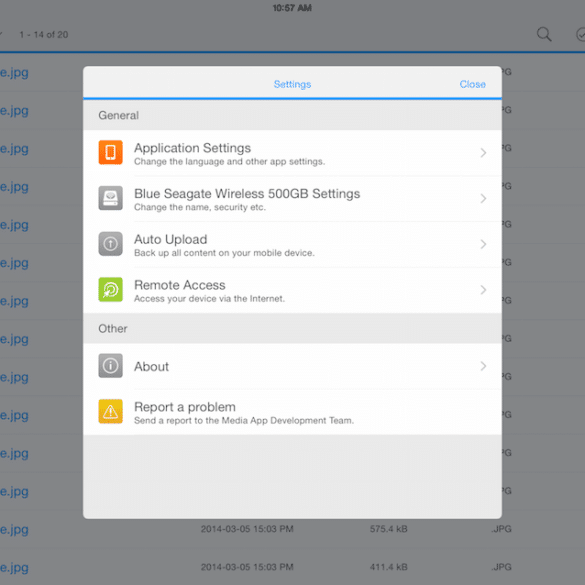The image size is (585, 585).
Task: Click the date in the 575.4 kB file row
Action: click(247, 529)
